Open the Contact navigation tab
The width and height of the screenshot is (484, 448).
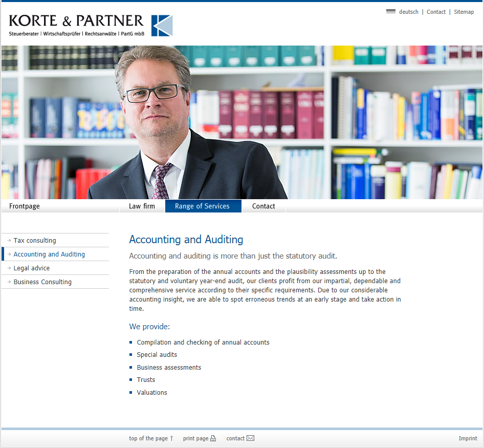(263, 206)
